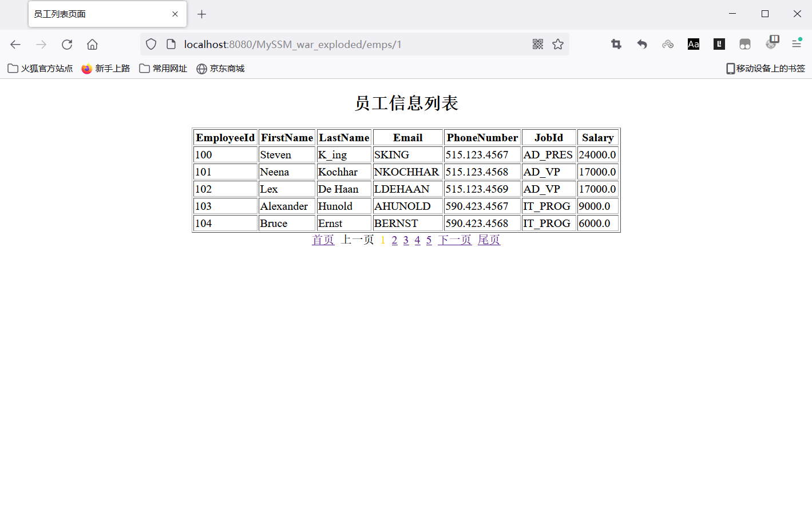
Task: Show site information page icon
Action: (171, 44)
